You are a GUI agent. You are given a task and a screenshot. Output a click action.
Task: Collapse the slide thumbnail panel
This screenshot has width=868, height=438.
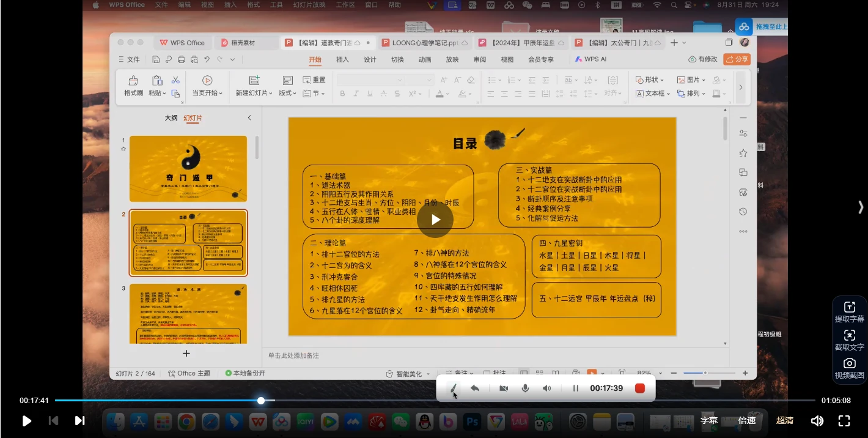coord(249,118)
